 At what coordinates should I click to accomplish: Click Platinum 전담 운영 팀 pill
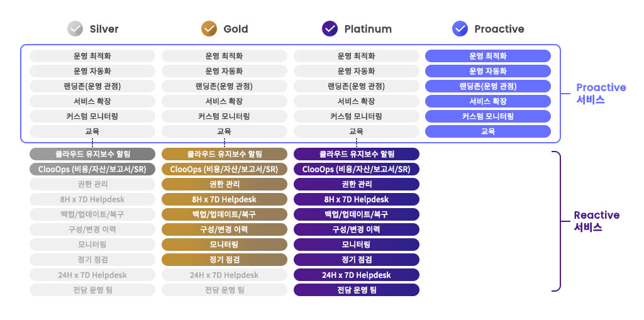pyautogui.click(x=357, y=290)
